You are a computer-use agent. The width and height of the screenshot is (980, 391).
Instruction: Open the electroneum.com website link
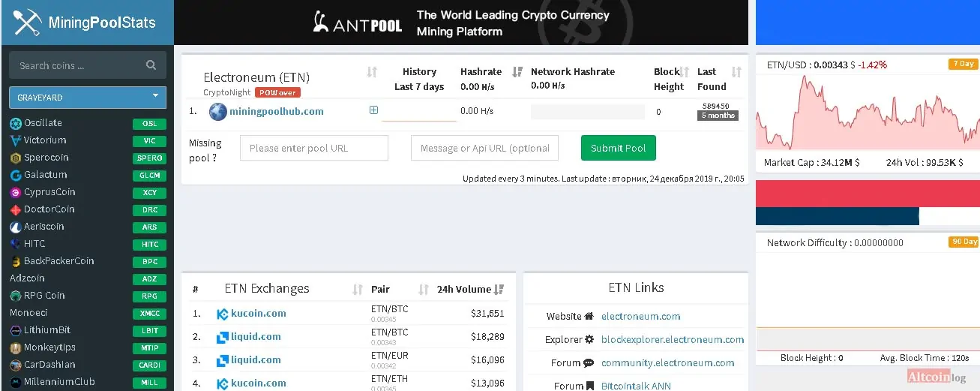641,316
